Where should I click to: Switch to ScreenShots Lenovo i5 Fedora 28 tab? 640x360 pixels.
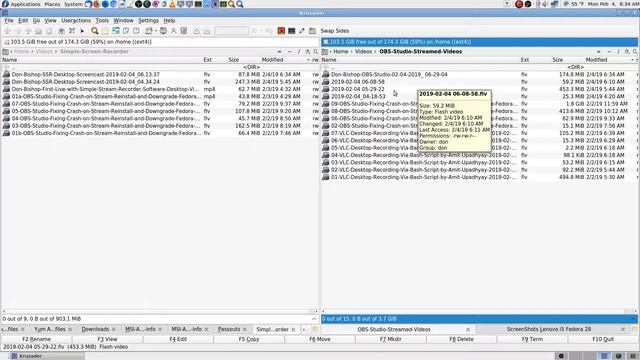(549, 329)
